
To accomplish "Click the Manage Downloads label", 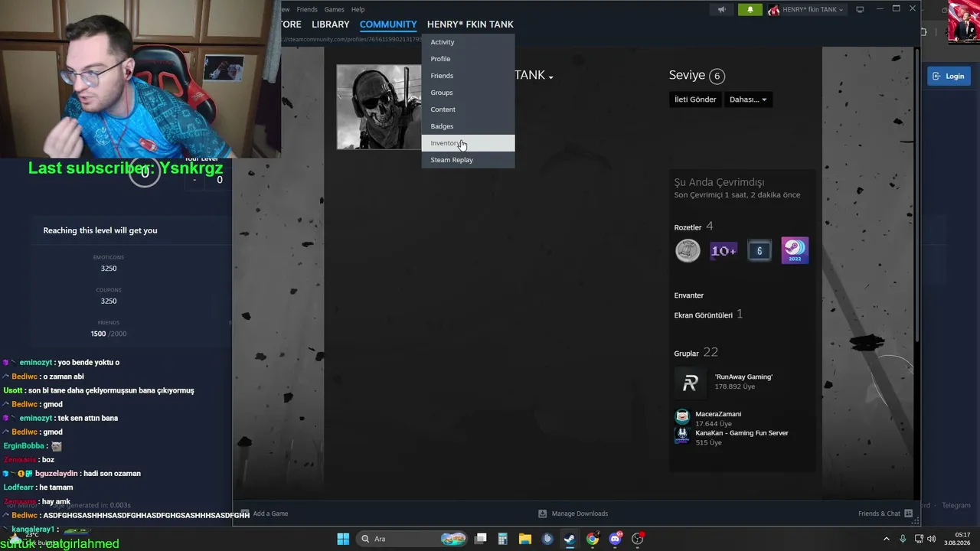I will pos(580,514).
